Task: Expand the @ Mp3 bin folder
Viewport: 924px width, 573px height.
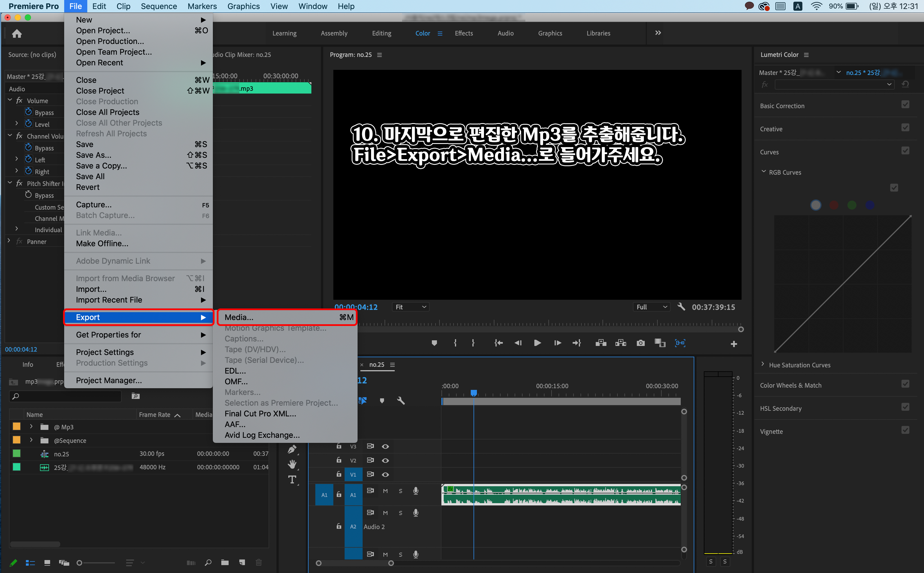Action: (x=31, y=427)
